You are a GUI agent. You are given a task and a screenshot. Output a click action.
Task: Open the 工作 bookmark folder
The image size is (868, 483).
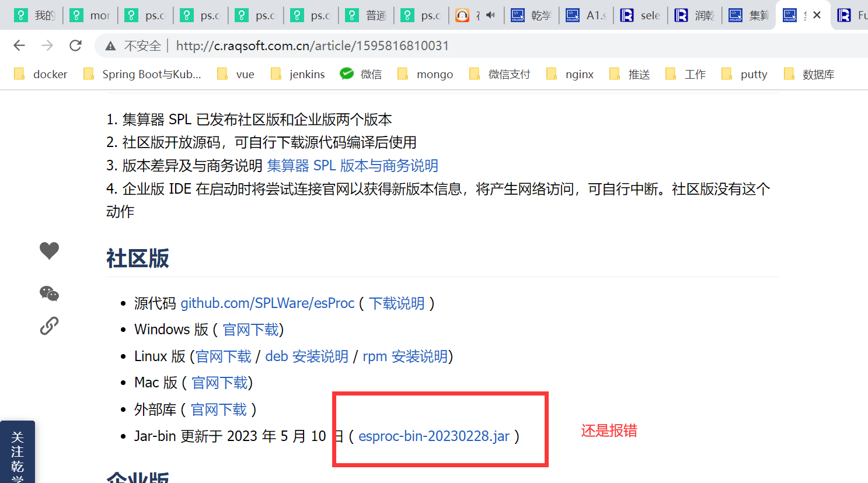[685, 74]
